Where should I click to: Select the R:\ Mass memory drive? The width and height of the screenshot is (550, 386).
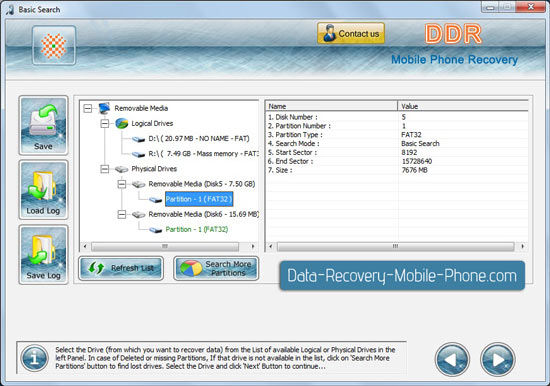point(203,154)
